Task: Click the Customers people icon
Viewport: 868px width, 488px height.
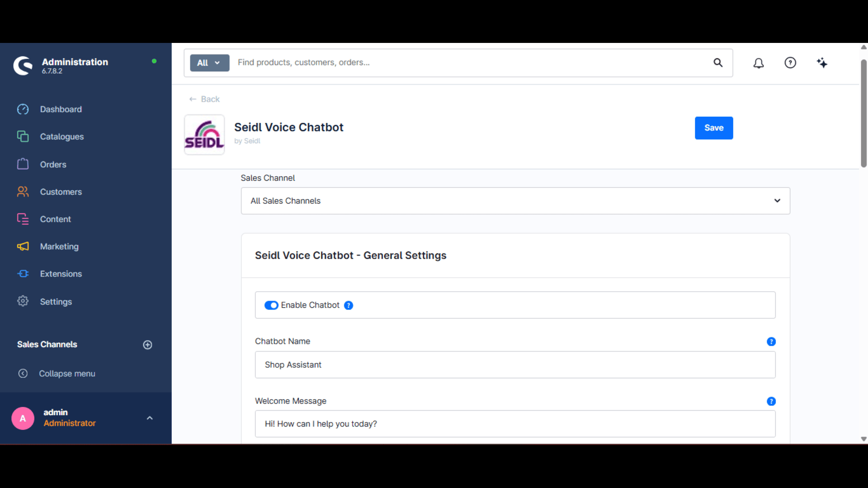Action: (x=23, y=192)
